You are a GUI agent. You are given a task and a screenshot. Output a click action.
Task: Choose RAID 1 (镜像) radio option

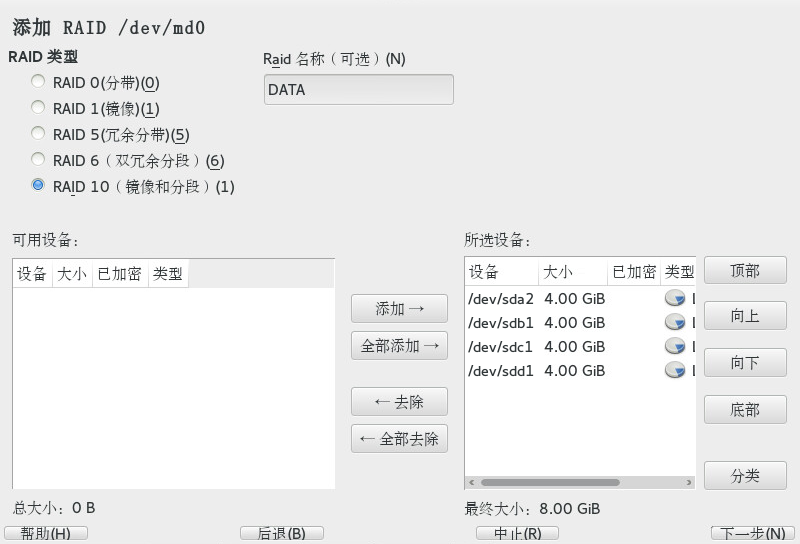tap(38, 108)
